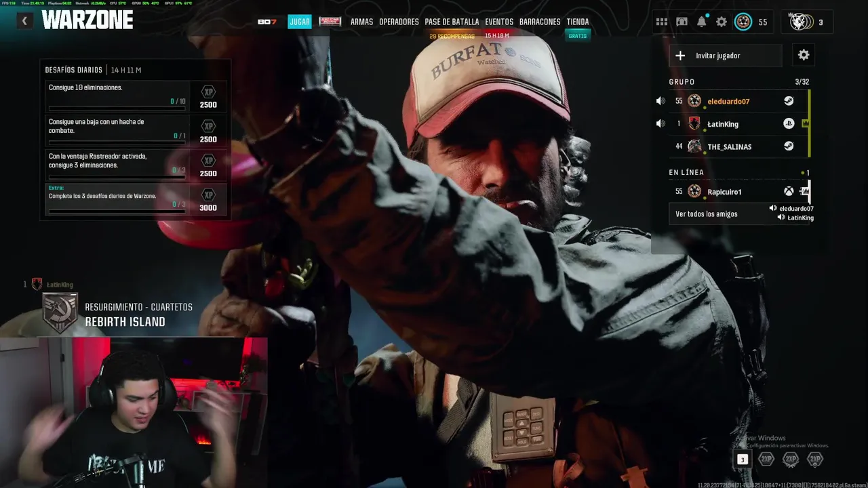Open the OPERADORES tab
The image size is (868, 488).
pyautogui.click(x=399, y=22)
